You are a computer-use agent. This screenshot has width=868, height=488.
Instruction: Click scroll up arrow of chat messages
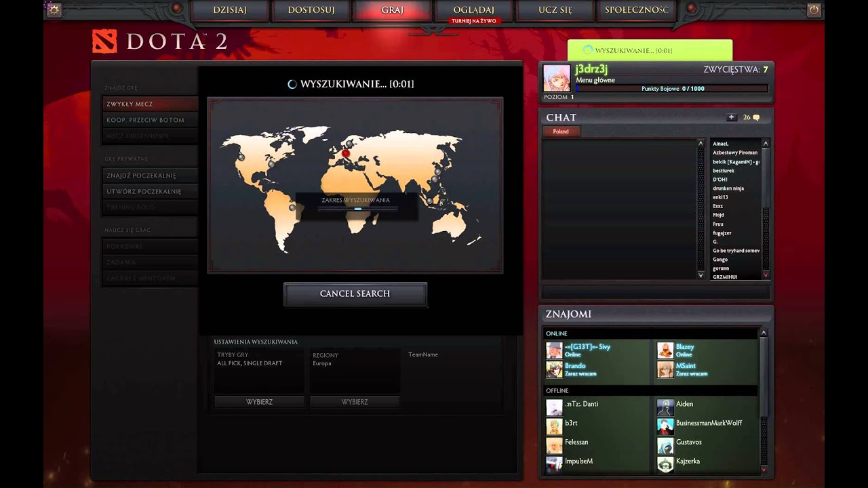click(x=701, y=143)
